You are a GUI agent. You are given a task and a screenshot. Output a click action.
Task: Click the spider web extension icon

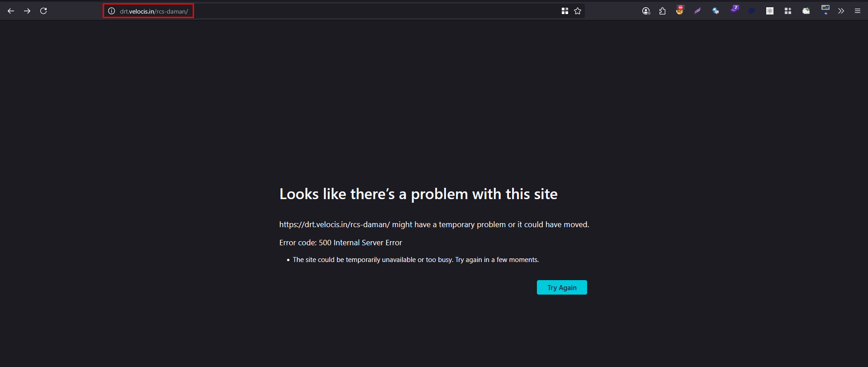click(770, 11)
